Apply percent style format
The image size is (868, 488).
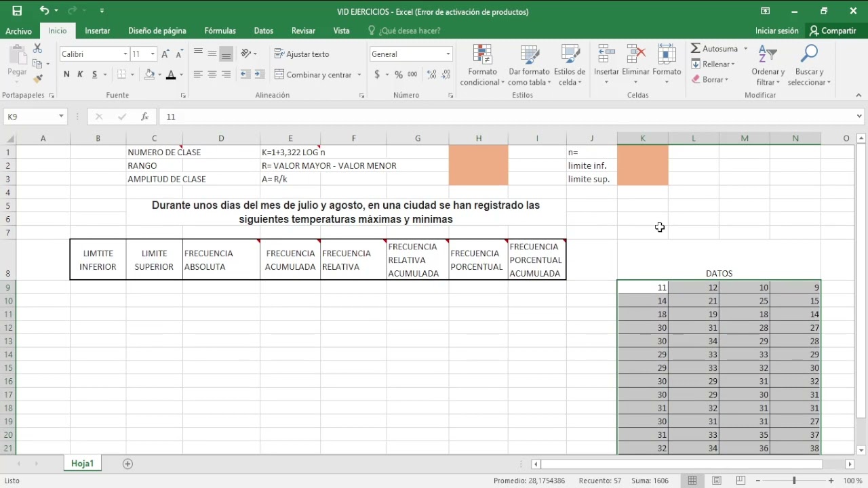[399, 75]
